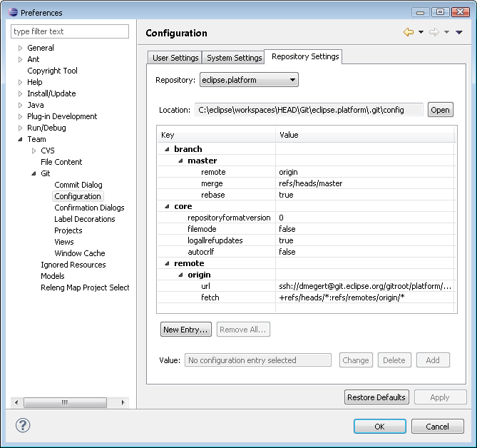
Task: Click the Value entry text field
Action: [257, 360]
